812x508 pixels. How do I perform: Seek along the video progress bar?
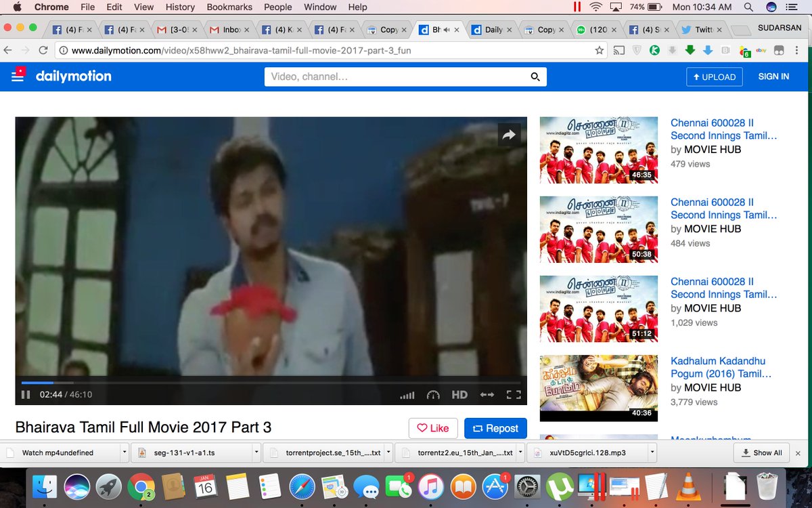coord(271,383)
